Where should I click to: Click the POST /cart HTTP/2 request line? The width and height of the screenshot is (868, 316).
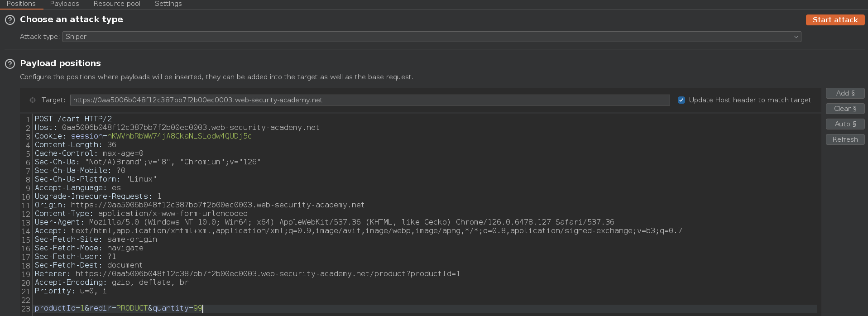pyautogui.click(x=73, y=119)
